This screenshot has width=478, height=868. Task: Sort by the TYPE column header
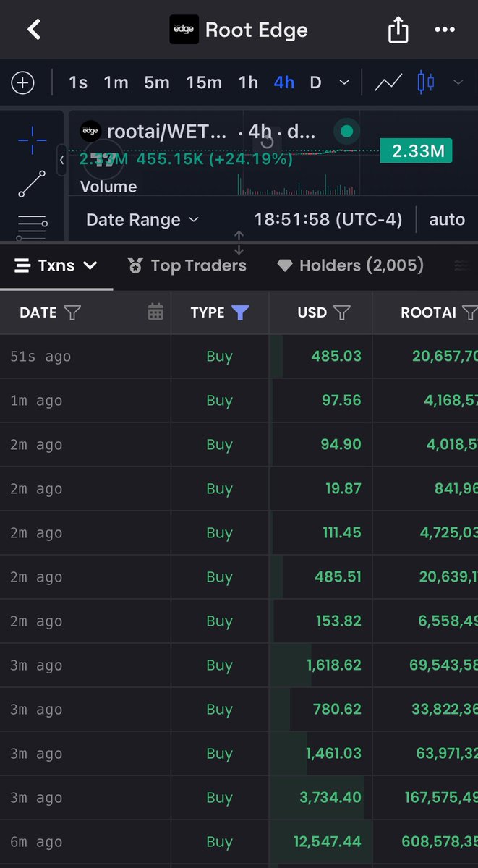(208, 312)
